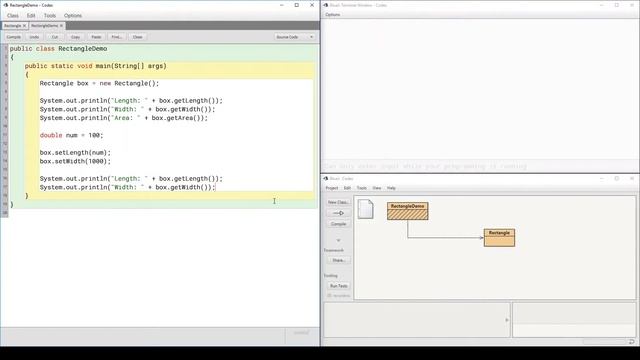Open the main window's Tools menu
The image size is (640, 360).
pyautogui.click(x=362, y=188)
